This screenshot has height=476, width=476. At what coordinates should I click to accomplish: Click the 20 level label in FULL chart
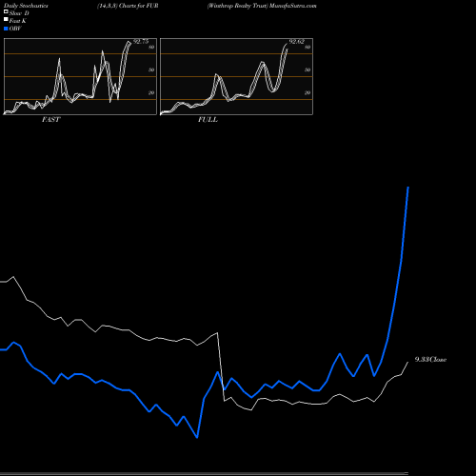click(307, 92)
